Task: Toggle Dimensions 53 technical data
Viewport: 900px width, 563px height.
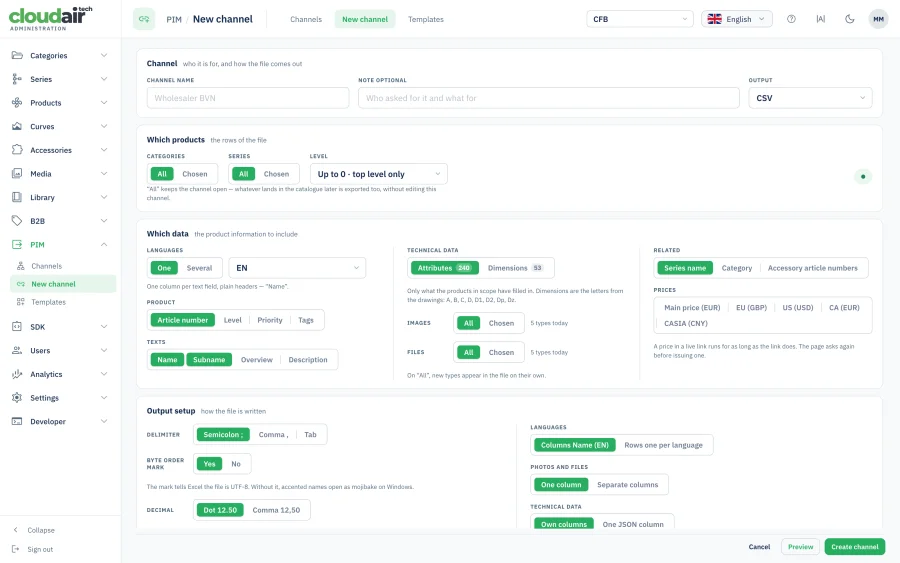Action: tap(515, 268)
